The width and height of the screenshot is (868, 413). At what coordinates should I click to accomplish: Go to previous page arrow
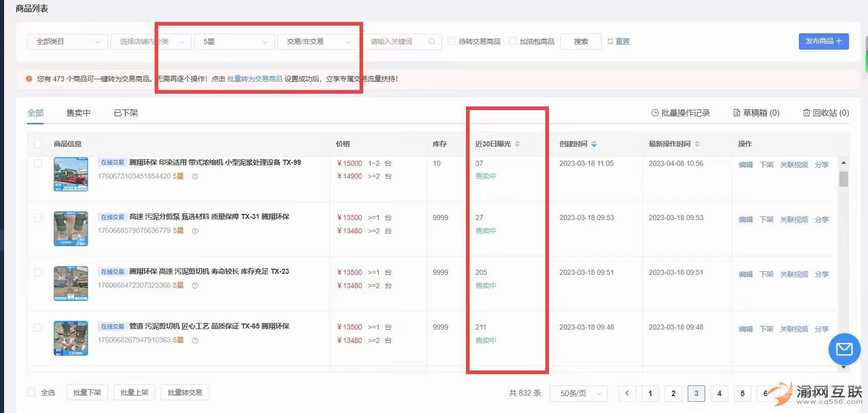pos(627,393)
